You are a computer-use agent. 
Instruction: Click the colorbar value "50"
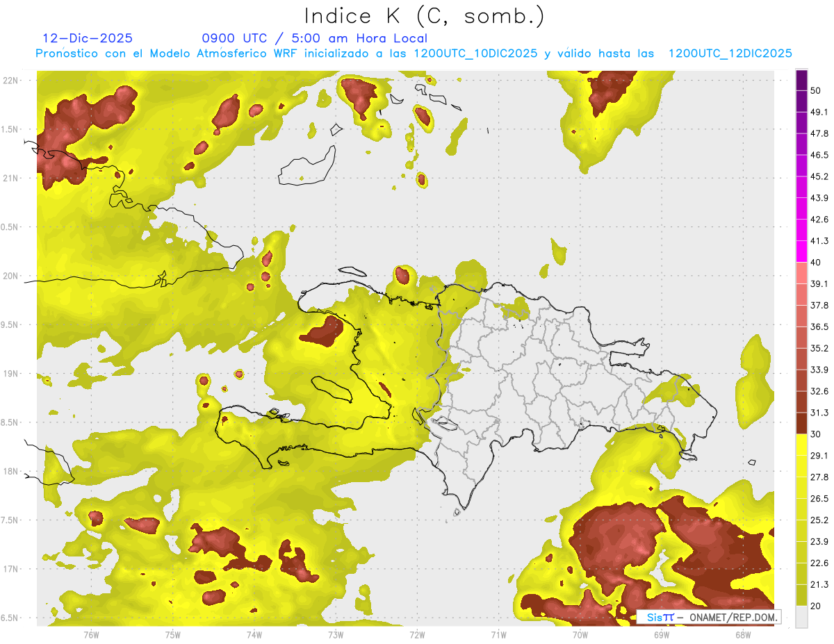[x=817, y=90]
